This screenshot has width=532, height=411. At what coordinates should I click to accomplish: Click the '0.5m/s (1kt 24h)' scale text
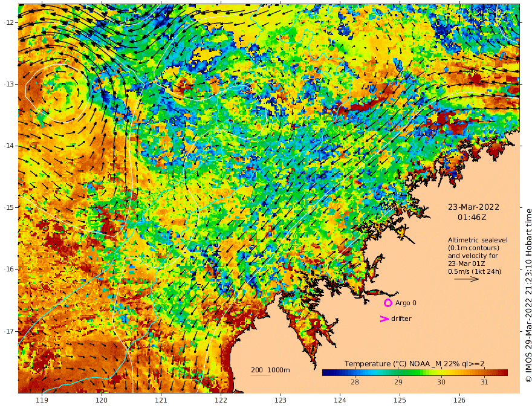pos(475,271)
